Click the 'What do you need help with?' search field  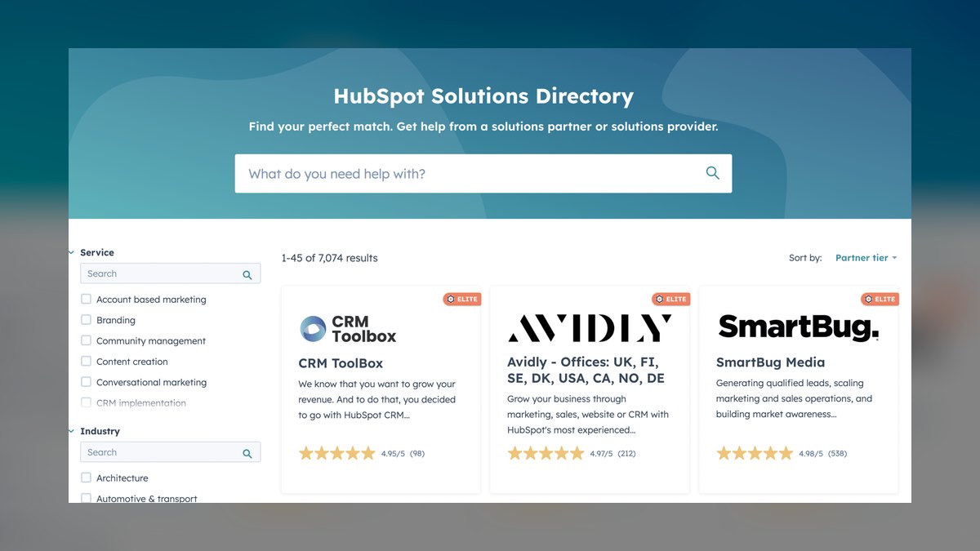(483, 173)
